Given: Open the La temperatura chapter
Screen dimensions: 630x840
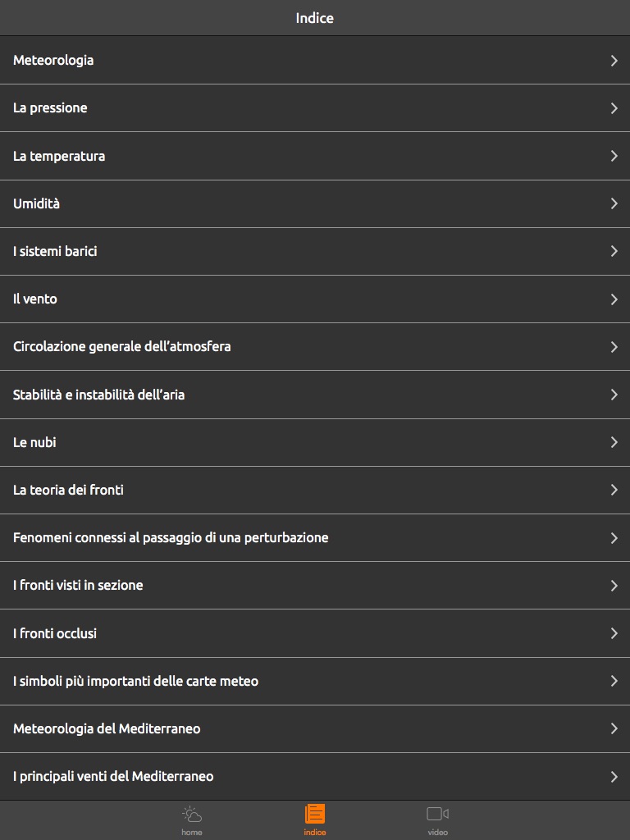Looking at the screenshot, I should (59, 156).
